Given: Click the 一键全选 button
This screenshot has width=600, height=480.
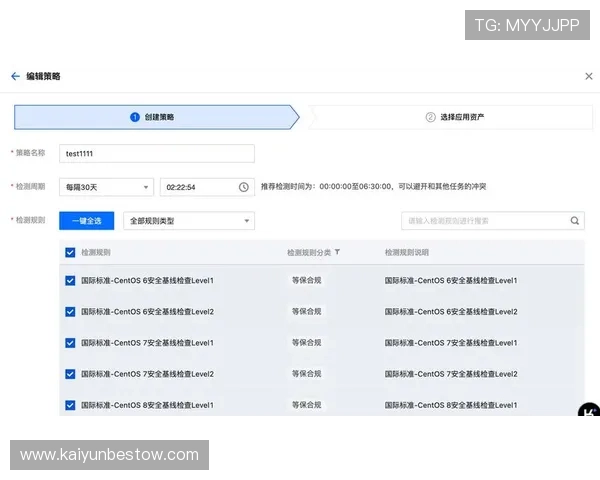Looking at the screenshot, I should tap(86, 221).
